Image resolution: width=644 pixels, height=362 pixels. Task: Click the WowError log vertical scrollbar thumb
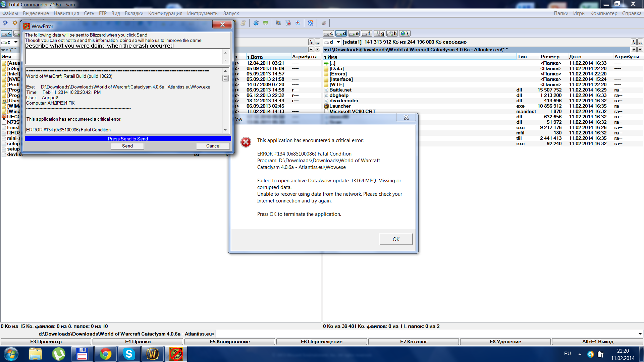225,78
